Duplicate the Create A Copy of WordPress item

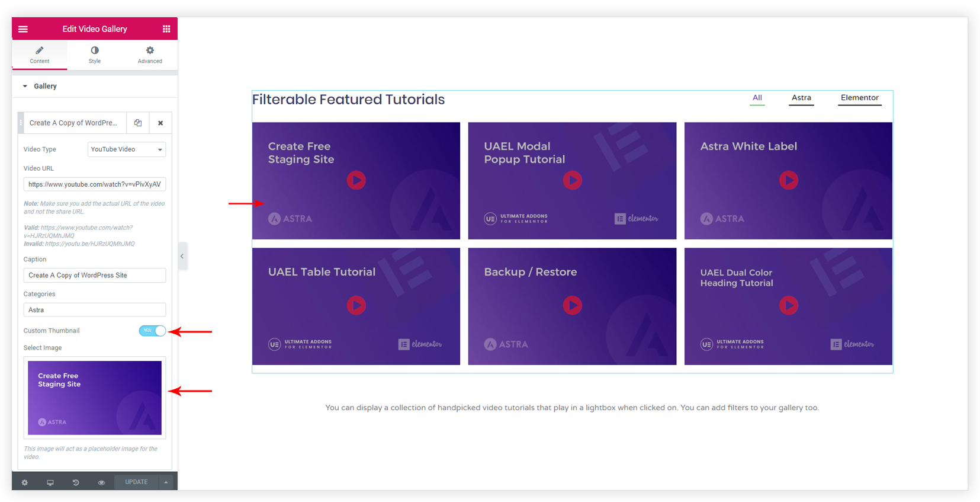138,123
